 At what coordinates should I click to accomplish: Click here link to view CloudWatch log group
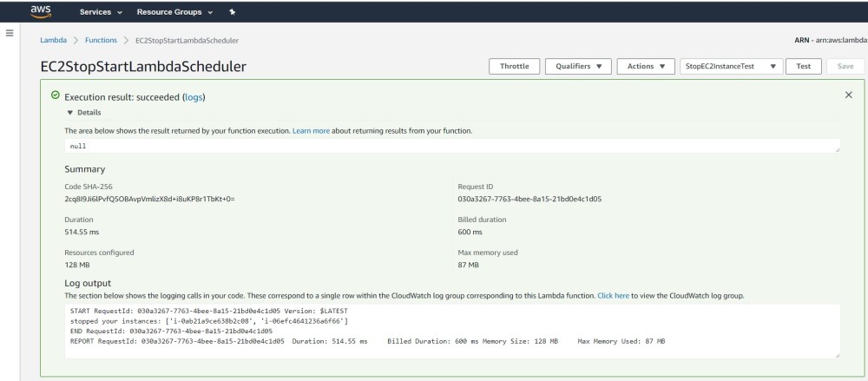pyautogui.click(x=613, y=296)
